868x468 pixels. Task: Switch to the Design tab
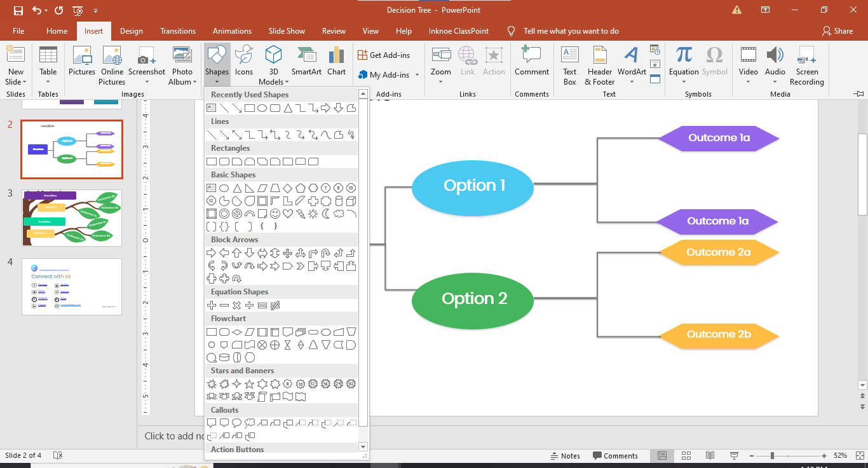point(131,31)
